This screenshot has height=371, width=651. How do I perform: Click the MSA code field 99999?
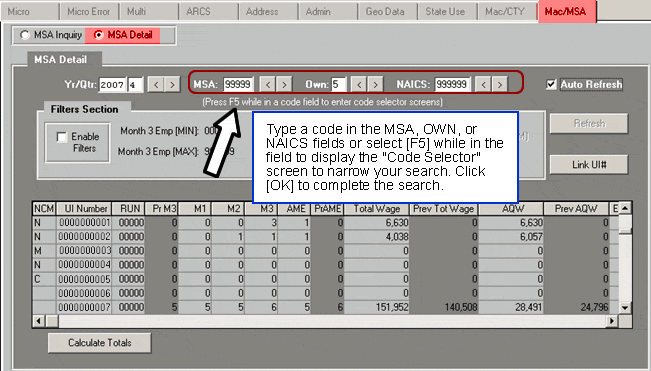[x=238, y=85]
